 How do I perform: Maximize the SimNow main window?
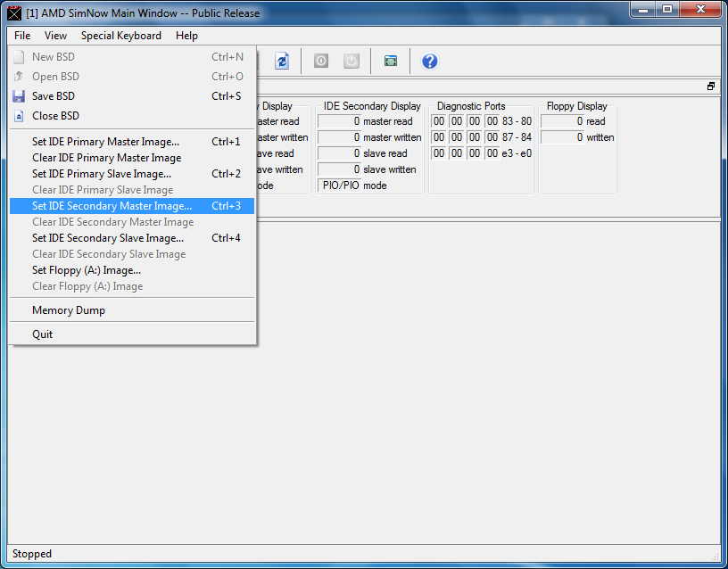(x=667, y=10)
